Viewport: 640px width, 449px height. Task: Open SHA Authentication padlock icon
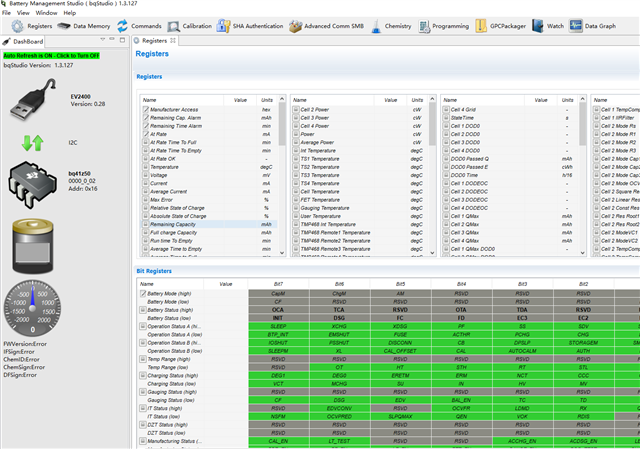[223, 26]
